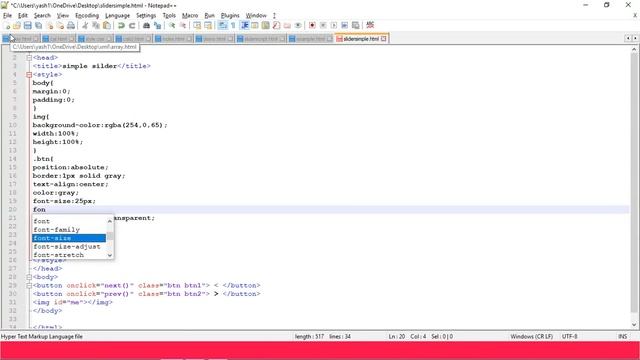
Task: Select highlighted font-size suggestion
Action: pyautogui.click(x=69, y=238)
